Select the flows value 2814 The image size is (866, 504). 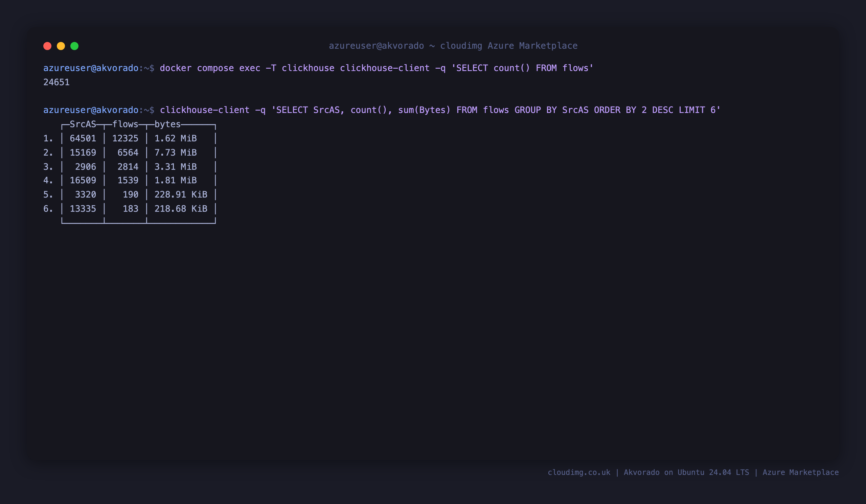pos(128,167)
